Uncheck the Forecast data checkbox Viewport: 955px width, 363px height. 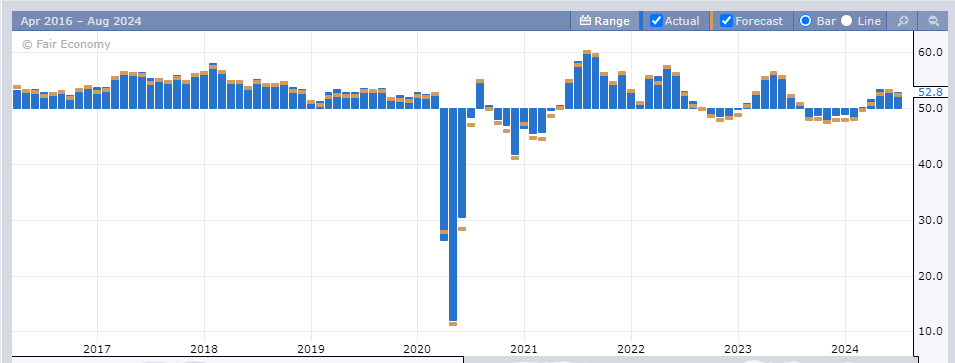pyautogui.click(x=726, y=21)
